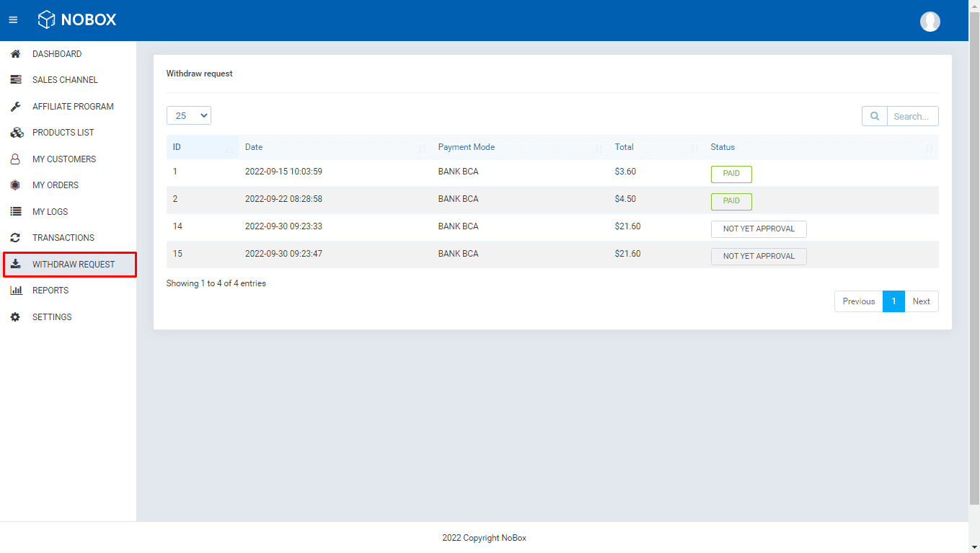
Task: Click the Settings gear icon
Action: tap(15, 317)
